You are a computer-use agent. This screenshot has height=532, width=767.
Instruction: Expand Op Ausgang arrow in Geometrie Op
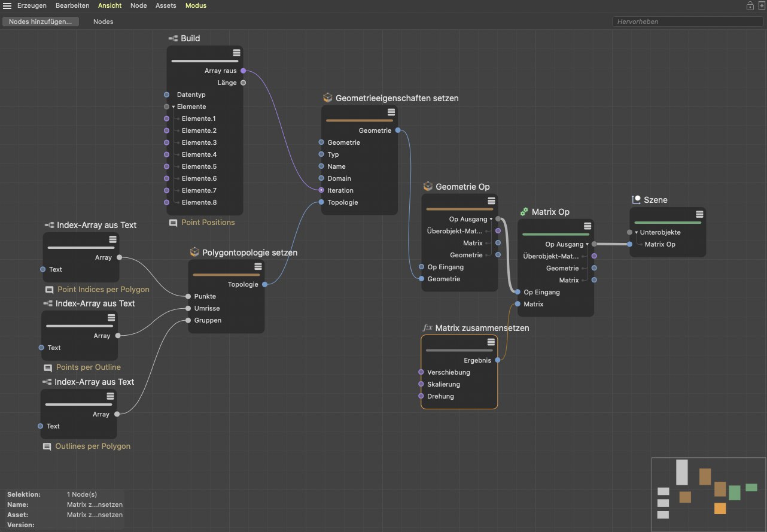point(491,220)
